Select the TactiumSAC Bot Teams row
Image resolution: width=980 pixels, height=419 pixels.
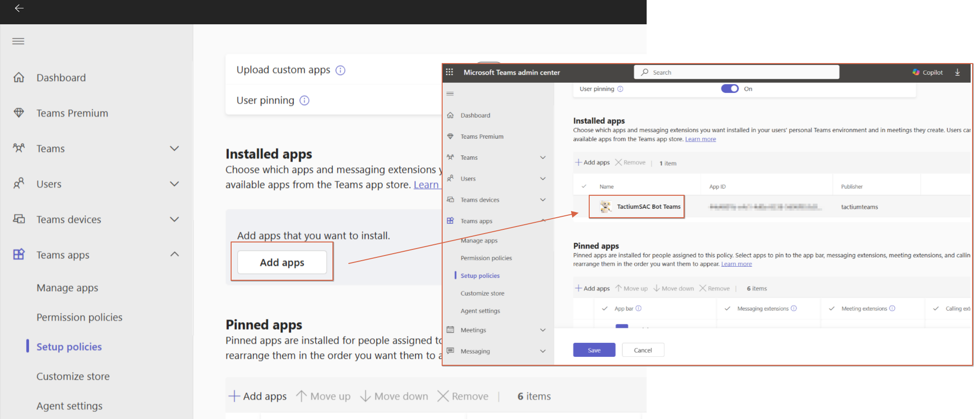tap(648, 206)
